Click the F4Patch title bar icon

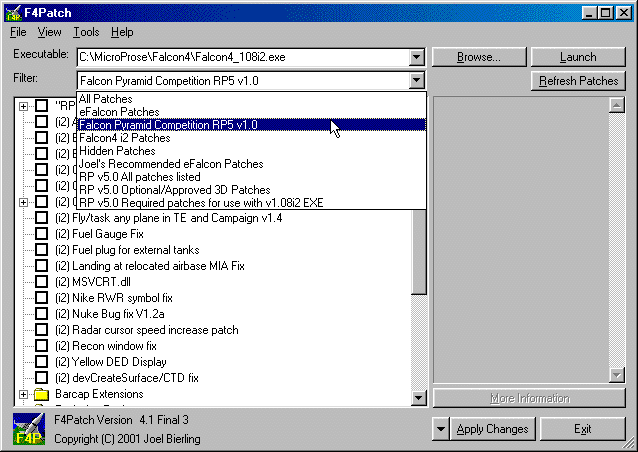coord(13,12)
